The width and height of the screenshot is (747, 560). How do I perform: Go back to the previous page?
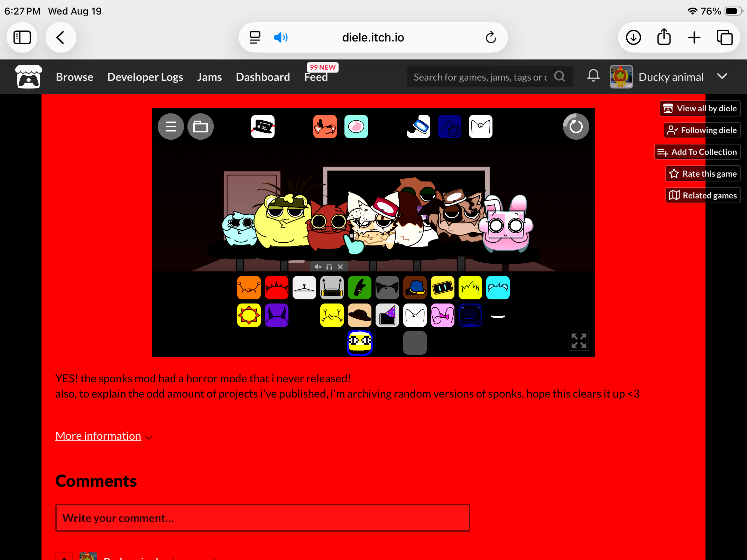61,37
